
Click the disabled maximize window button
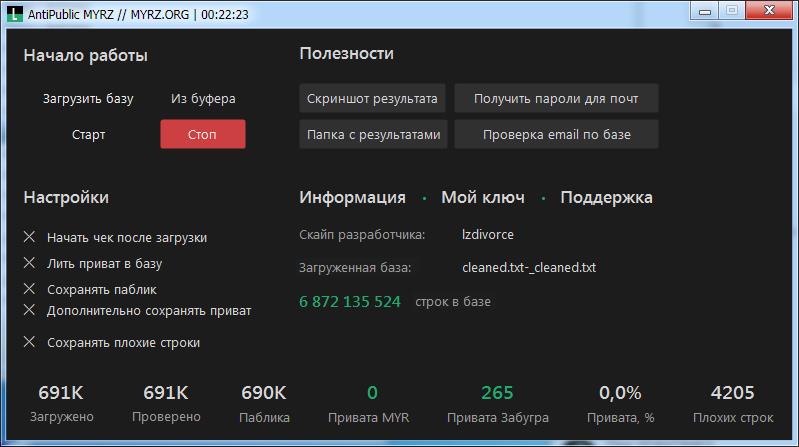pos(732,11)
